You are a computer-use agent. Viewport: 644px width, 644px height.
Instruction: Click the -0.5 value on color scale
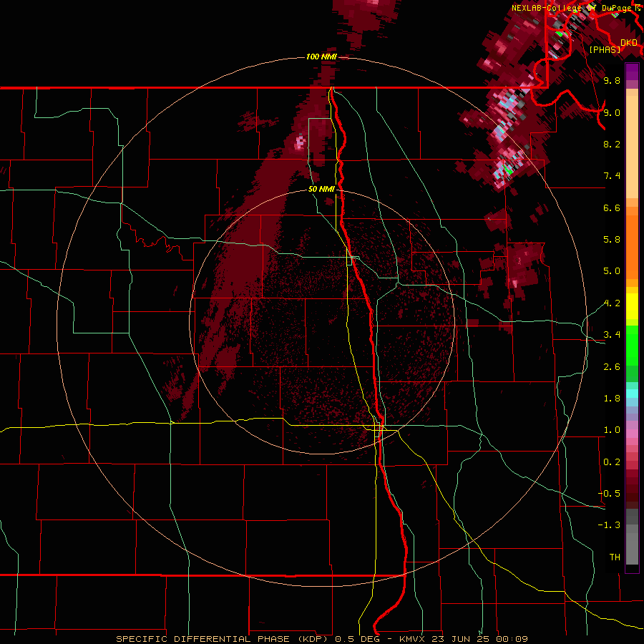pyautogui.click(x=609, y=494)
